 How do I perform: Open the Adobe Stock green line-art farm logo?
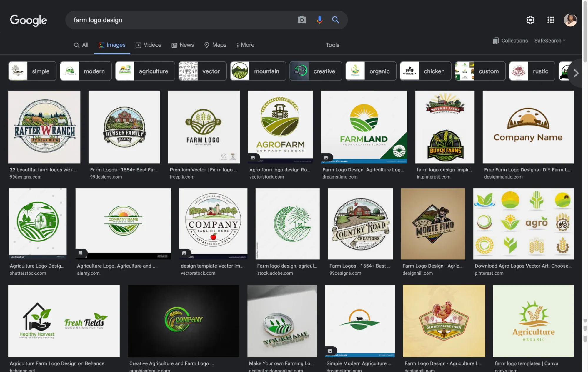click(x=288, y=224)
